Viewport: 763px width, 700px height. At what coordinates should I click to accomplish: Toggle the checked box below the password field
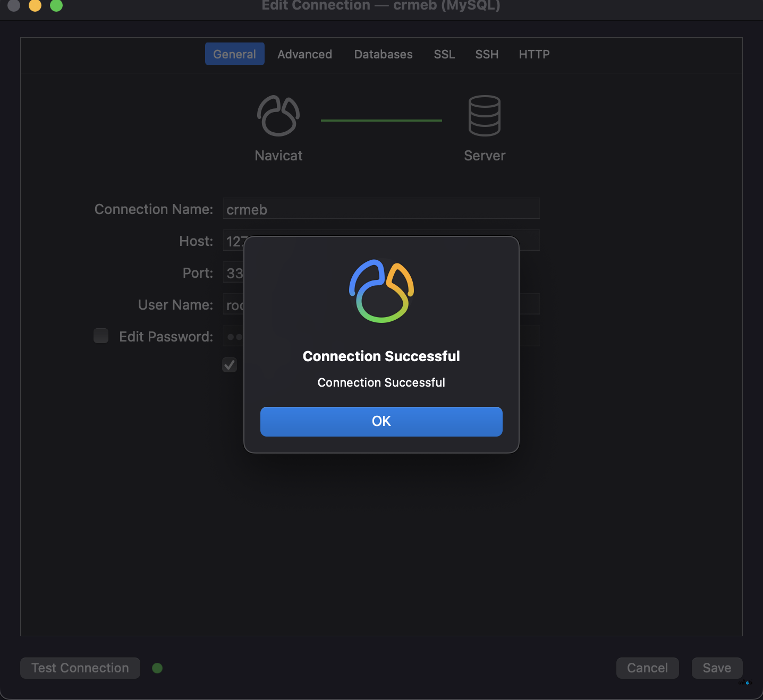[x=230, y=365]
